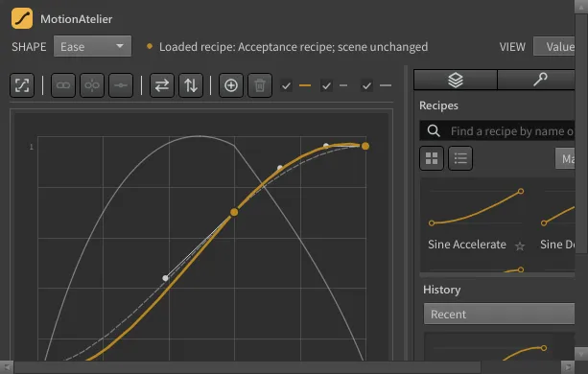Delete the selected point using the trash icon
Image resolution: width=588 pixels, height=374 pixels.
point(260,85)
